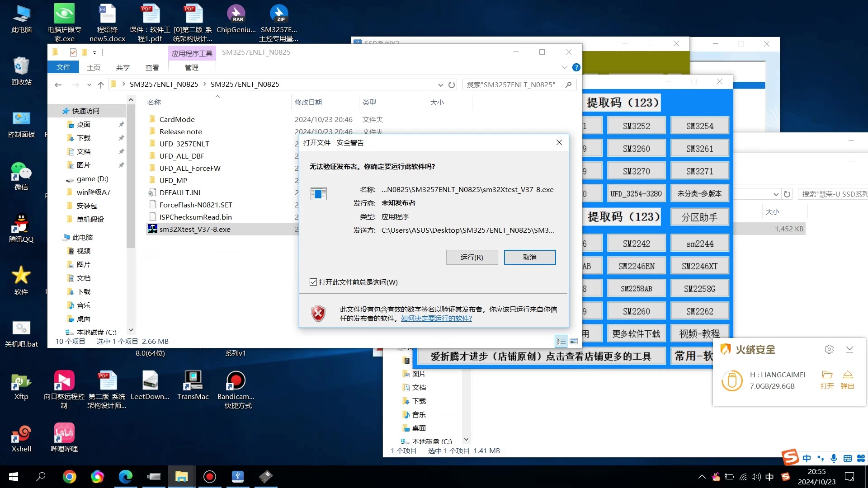This screenshot has height=488, width=868.
Task: Open File Explorer taskbar icon
Action: pyautogui.click(x=181, y=477)
